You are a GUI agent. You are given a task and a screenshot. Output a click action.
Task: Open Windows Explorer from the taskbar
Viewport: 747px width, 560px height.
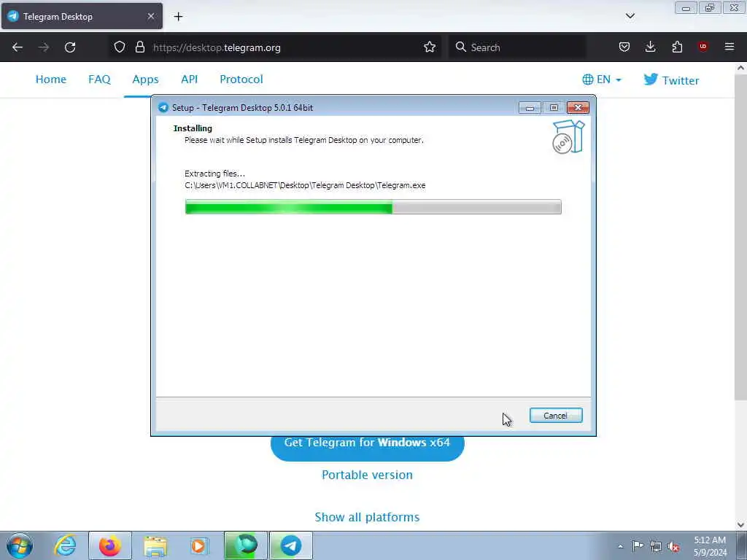click(155, 545)
